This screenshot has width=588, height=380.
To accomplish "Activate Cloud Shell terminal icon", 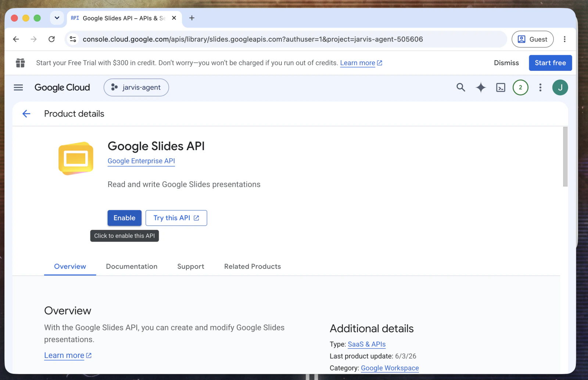I will click(501, 87).
